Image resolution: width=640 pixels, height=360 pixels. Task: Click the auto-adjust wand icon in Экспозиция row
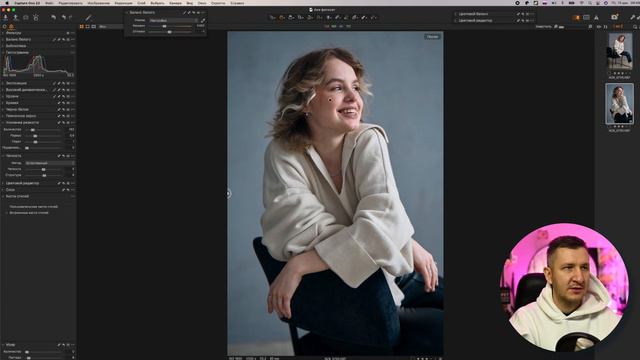pyautogui.click(x=54, y=83)
